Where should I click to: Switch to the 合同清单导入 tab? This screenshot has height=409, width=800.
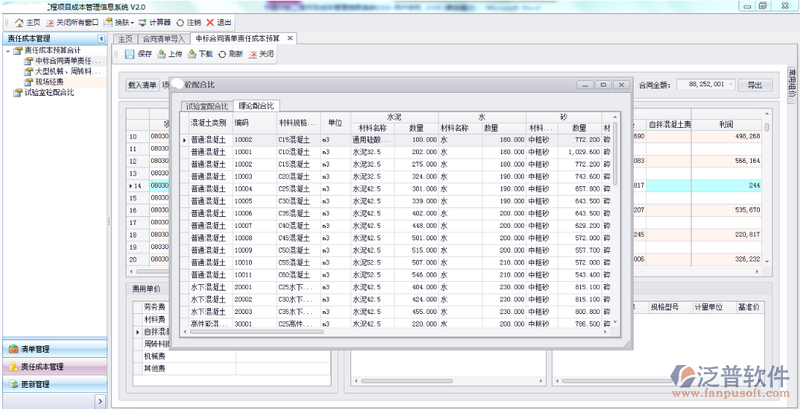point(165,38)
